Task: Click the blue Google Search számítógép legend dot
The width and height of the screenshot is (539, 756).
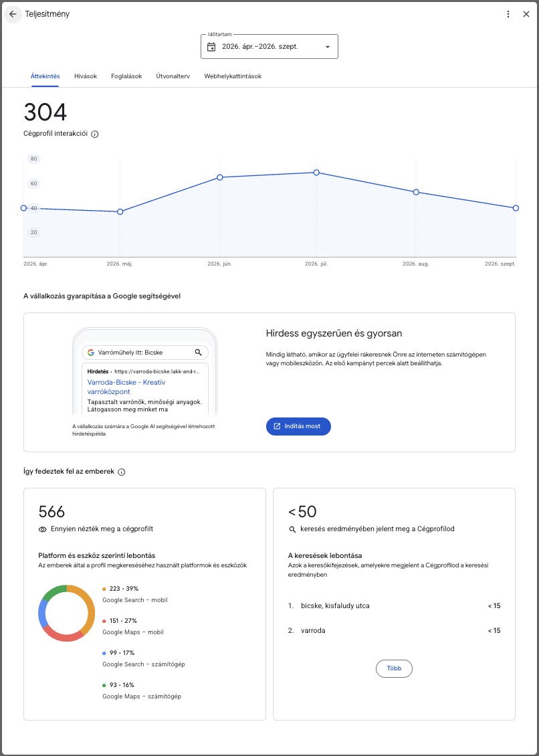Action: [x=104, y=653]
